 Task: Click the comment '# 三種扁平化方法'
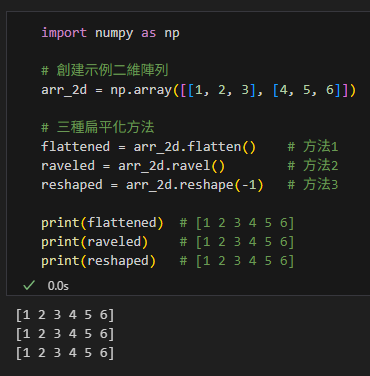click(x=98, y=127)
